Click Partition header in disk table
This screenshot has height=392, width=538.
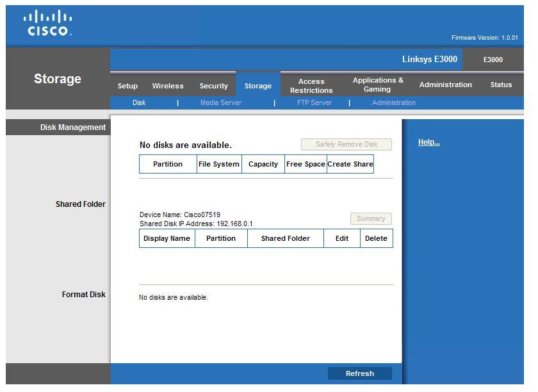[168, 164]
